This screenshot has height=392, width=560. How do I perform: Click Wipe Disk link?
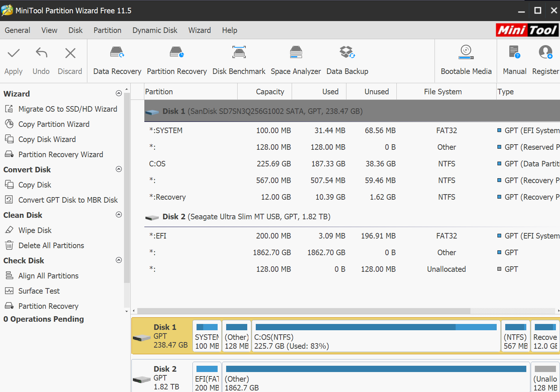coord(35,230)
